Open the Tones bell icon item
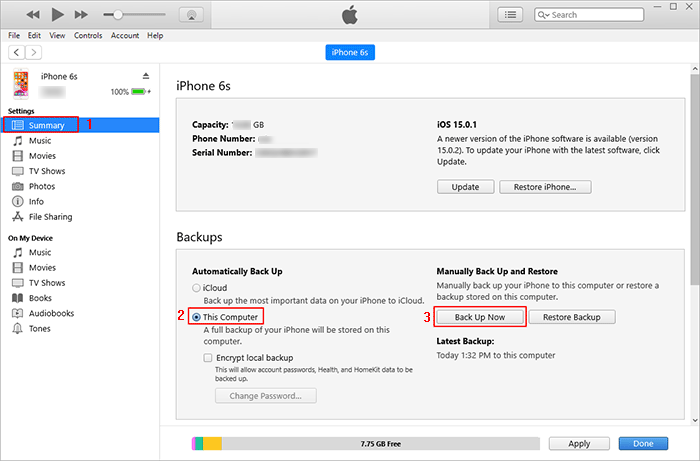 coord(17,328)
